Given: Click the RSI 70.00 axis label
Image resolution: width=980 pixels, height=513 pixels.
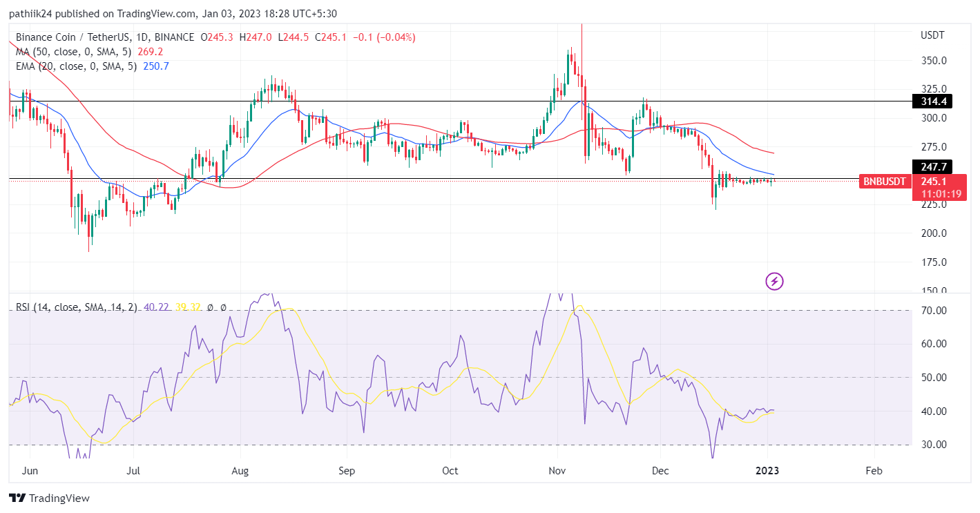Looking at the screenshot, I should coord(933,311).
